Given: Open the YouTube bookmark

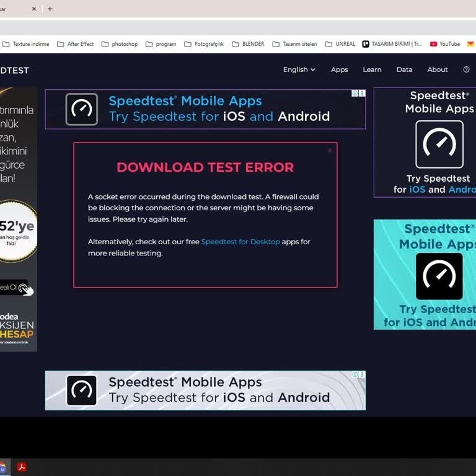Looking at the screenshot, I should (x=445, y=44).
